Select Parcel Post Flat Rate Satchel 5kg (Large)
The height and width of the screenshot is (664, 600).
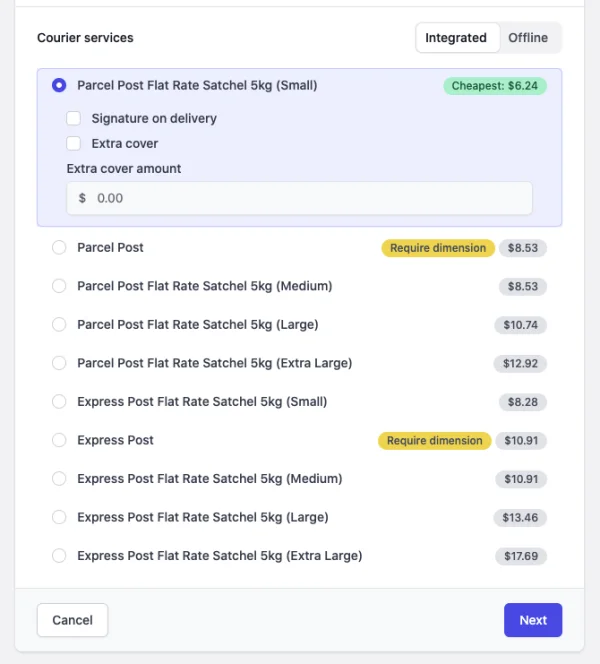coord(59,324)
